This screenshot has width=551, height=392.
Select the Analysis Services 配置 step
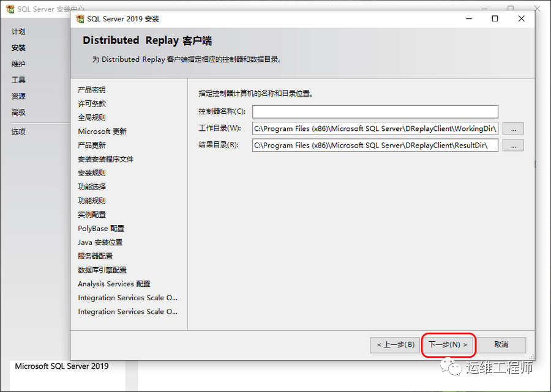point(114,284)
